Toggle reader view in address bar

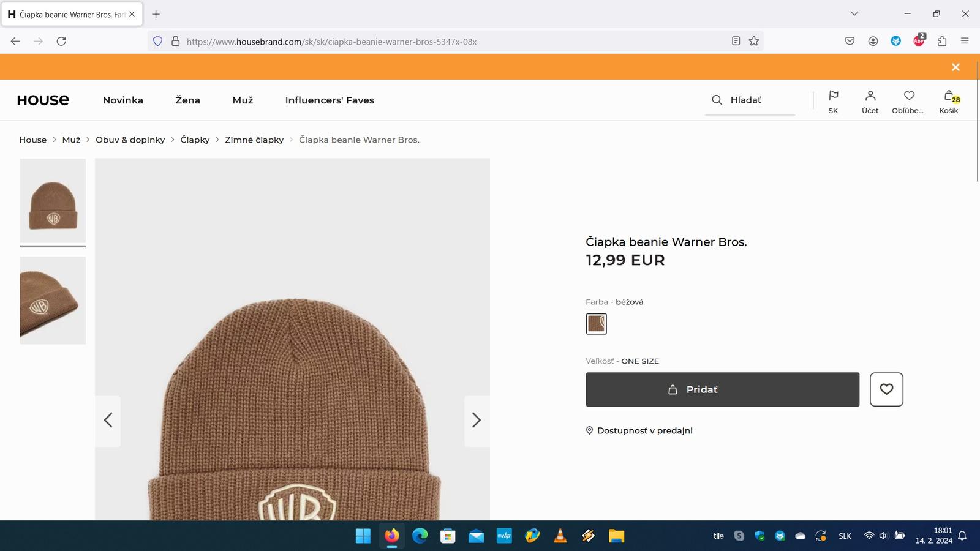[736, 41]
